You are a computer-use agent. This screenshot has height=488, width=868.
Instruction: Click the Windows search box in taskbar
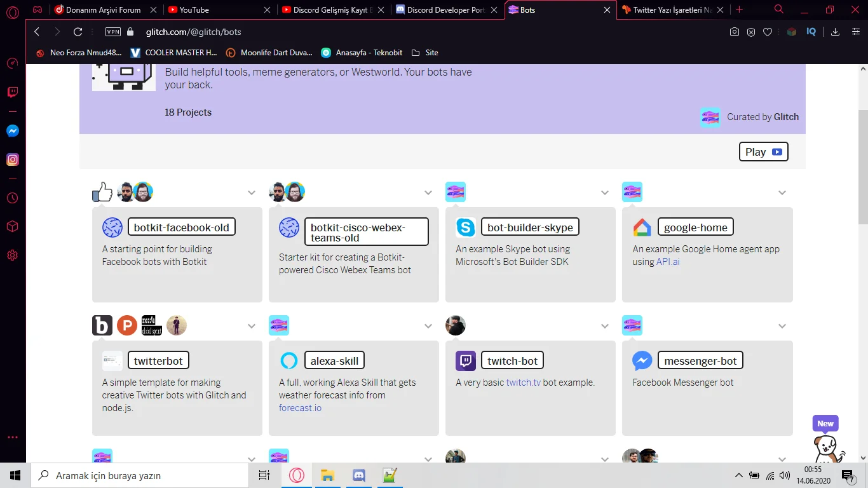pos(139,475)
